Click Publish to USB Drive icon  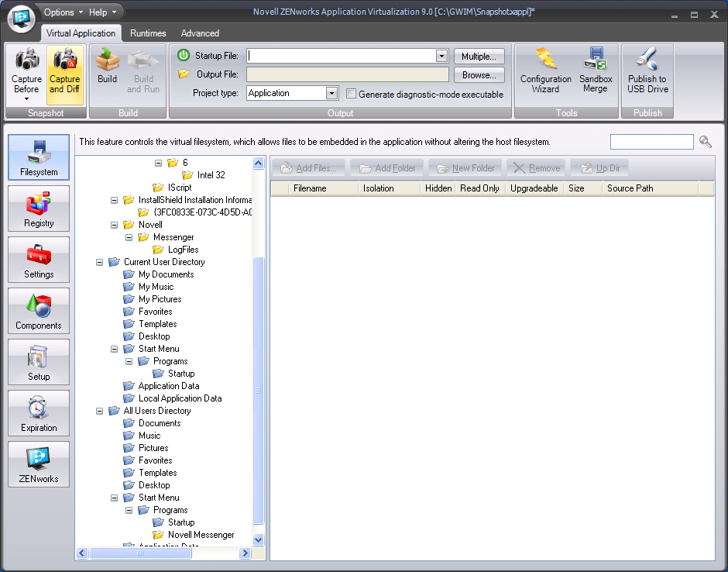pyautogui.click(x=647, y=71)
